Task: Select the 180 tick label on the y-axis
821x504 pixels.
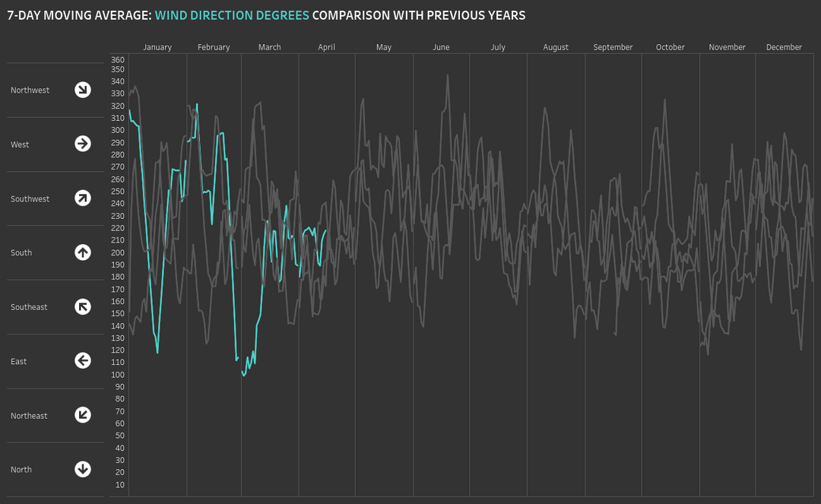Action: [x=118, y=277]
